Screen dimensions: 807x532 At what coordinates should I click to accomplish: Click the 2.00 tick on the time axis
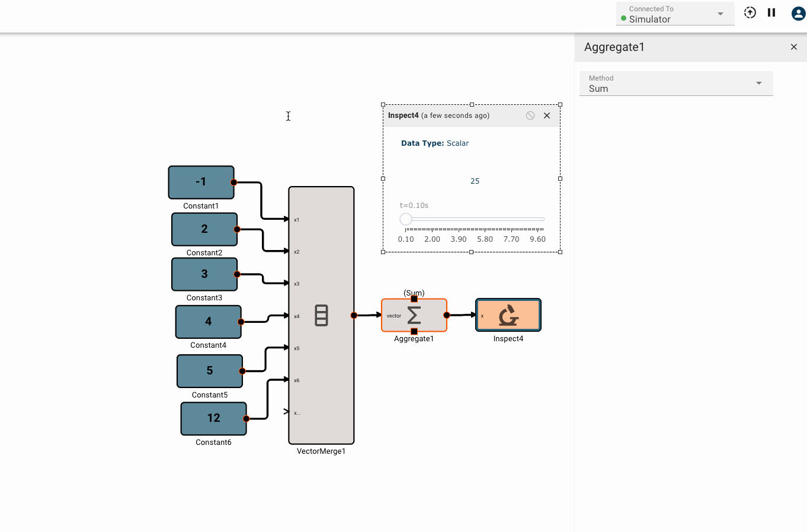point(432,239)
